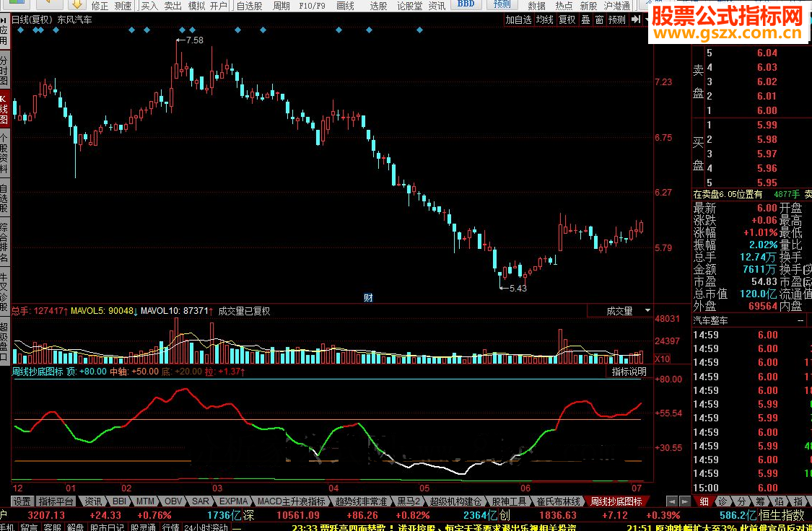
Task: Click the 指标说明 button
Action: click(x=629, y=372)
